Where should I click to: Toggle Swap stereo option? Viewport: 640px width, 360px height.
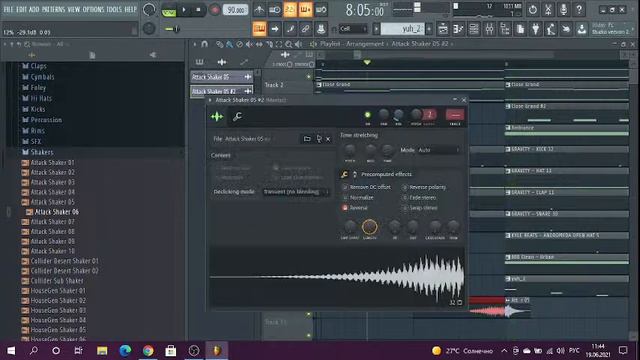420,208
